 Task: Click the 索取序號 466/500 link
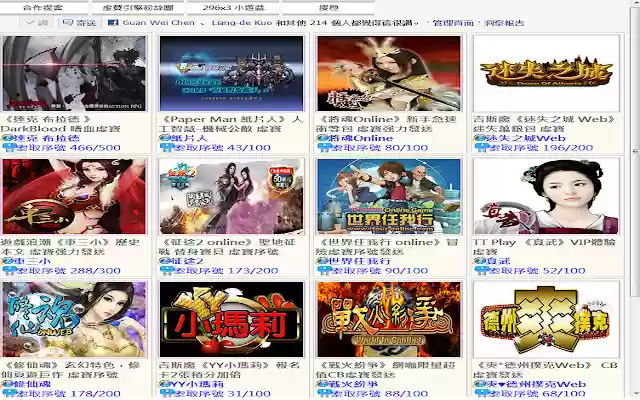coord(69,148)
